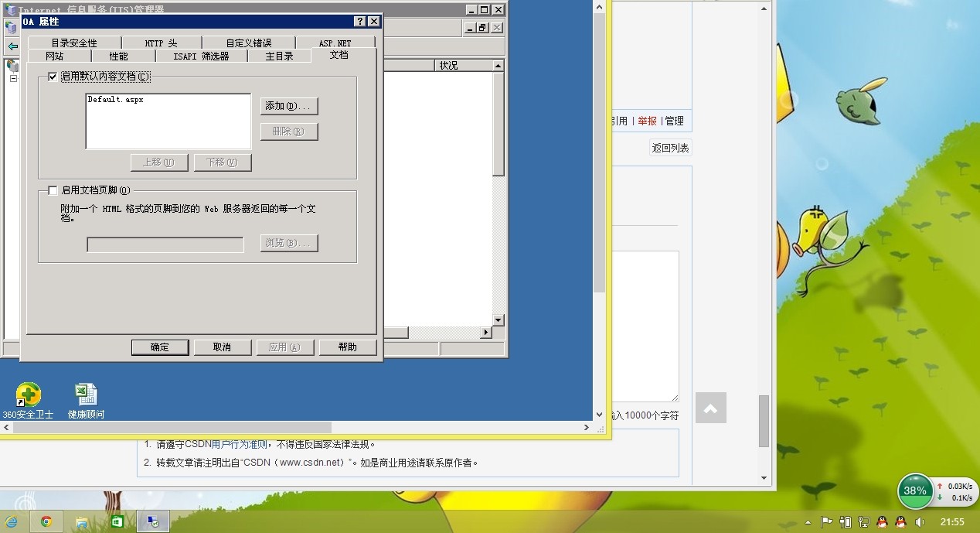Click the 管理 link on the web page
The width and height of the screenshot is (980, 533).
click(674, 121)
